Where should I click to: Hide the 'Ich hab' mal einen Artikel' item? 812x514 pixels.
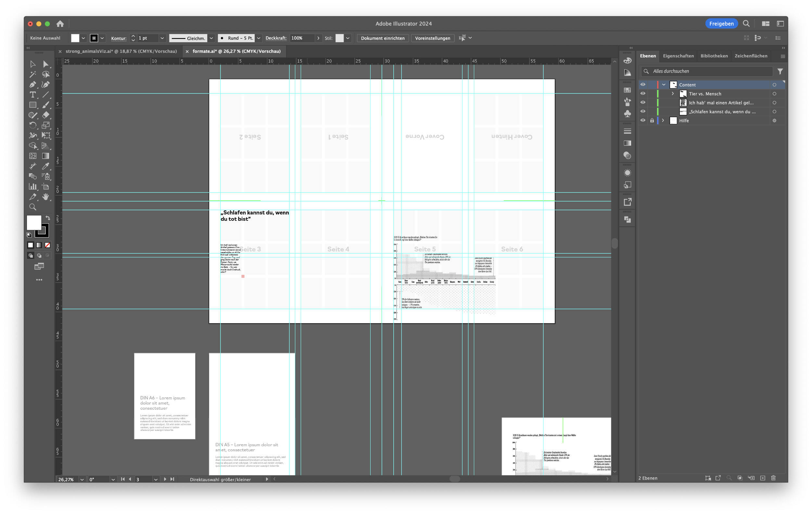coord(643,103)
